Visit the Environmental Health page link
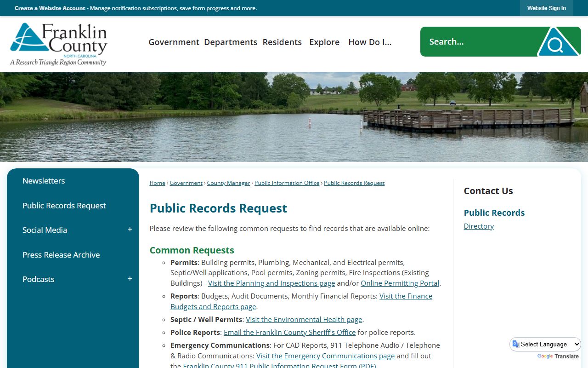 pyautogui.click(x=304, y=320)
